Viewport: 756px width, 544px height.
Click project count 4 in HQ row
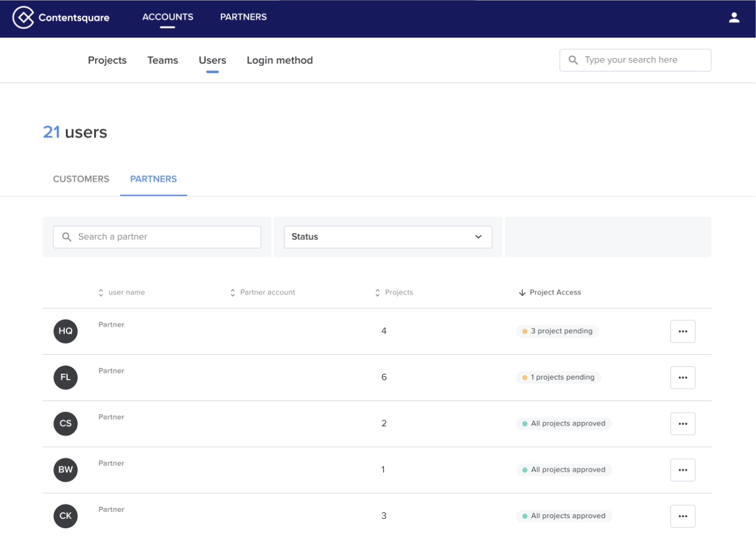(384, 331)
